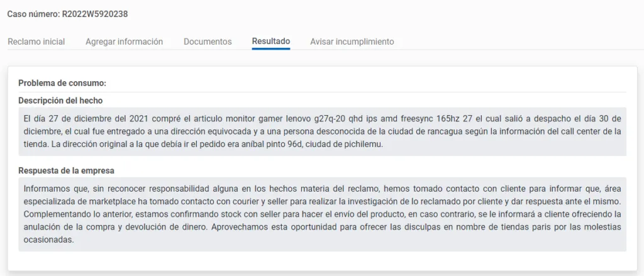Go to the Documentos tab

coord(208,41)
